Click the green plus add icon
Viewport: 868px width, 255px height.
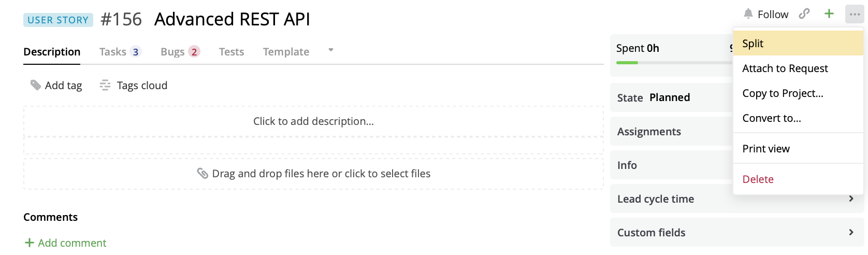829,14
